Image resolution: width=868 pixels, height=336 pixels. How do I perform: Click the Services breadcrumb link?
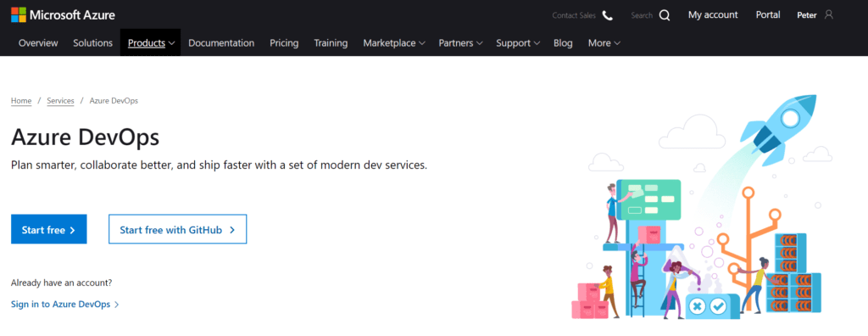(60, 101)
